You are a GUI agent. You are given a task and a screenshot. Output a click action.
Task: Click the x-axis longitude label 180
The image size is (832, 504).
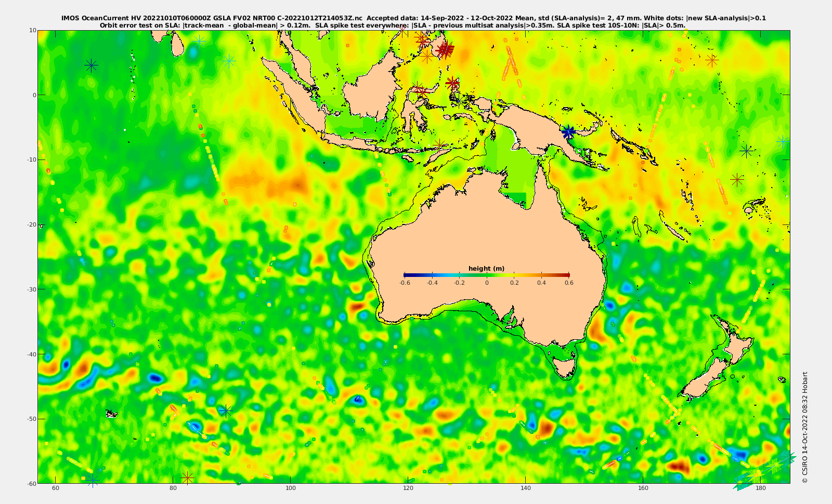pyautogui.click(x=760, y=488)
